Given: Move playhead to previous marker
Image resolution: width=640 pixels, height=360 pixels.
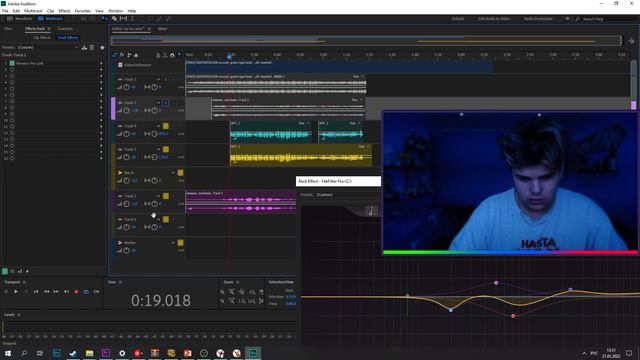Looking at the screenshot, I should [36, 291].
